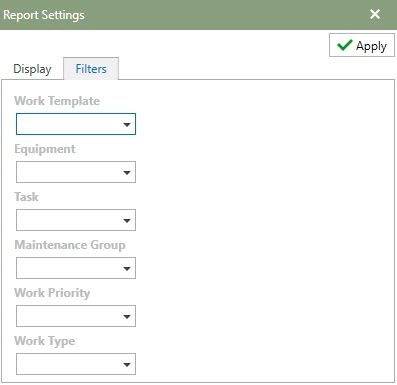Click the Task label text
This screenshot has width=397, height=385.
point(26,197)
